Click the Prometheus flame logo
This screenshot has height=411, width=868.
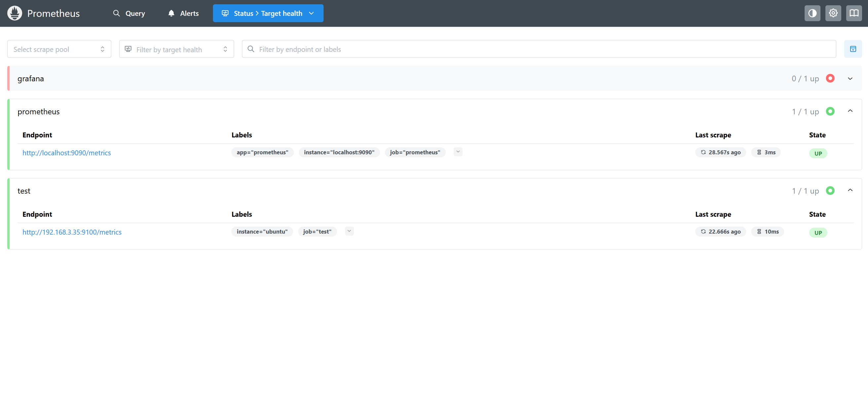pos(15,13)
